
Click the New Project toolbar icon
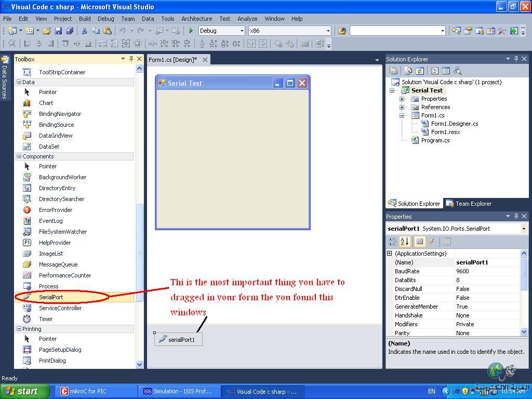coord(12,31)
